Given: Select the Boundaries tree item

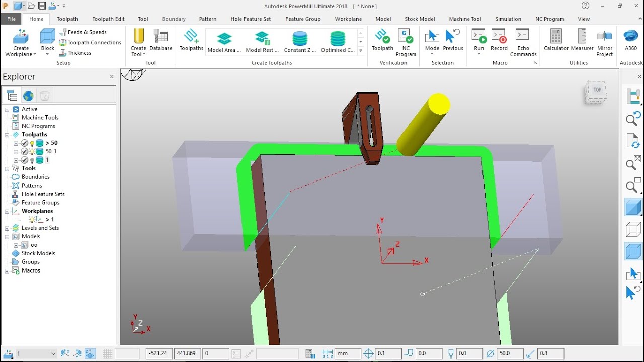Looking at the screenshot, I should (x=35, y=177).
